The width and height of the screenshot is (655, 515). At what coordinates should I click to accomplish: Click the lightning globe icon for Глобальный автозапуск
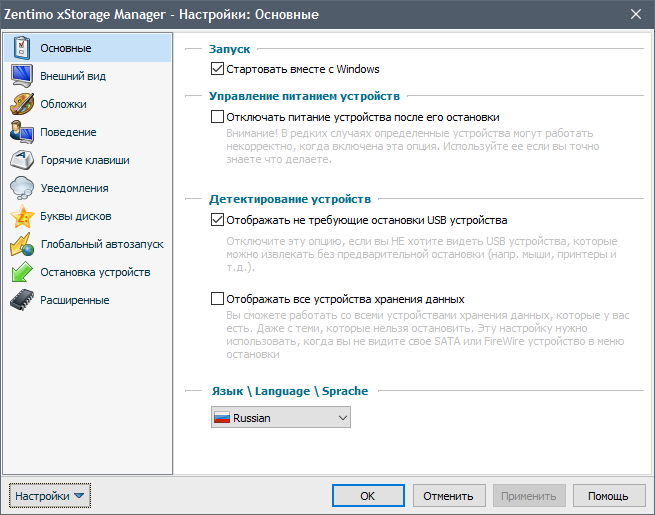pos(22,244)
